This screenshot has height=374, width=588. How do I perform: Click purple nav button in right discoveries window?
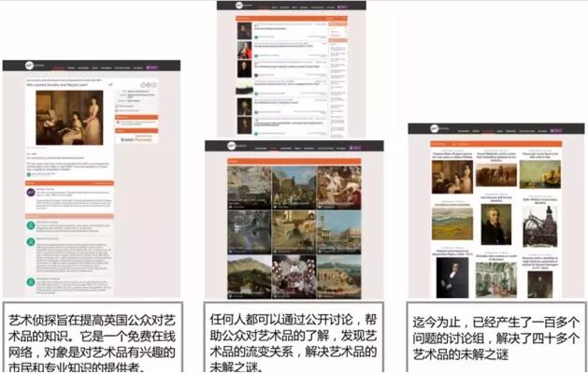tap(556, 131)
